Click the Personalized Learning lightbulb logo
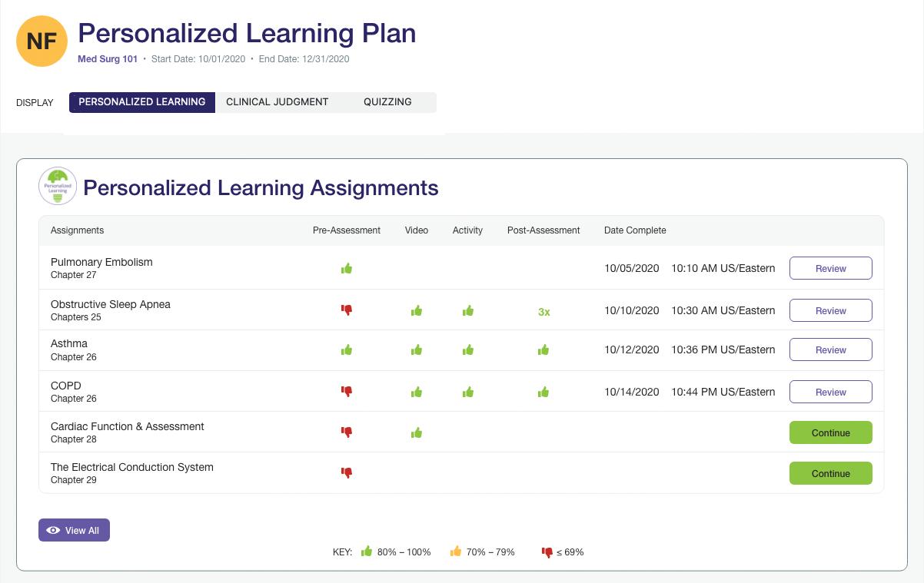 pyautogui.click(x=58, y=186)
